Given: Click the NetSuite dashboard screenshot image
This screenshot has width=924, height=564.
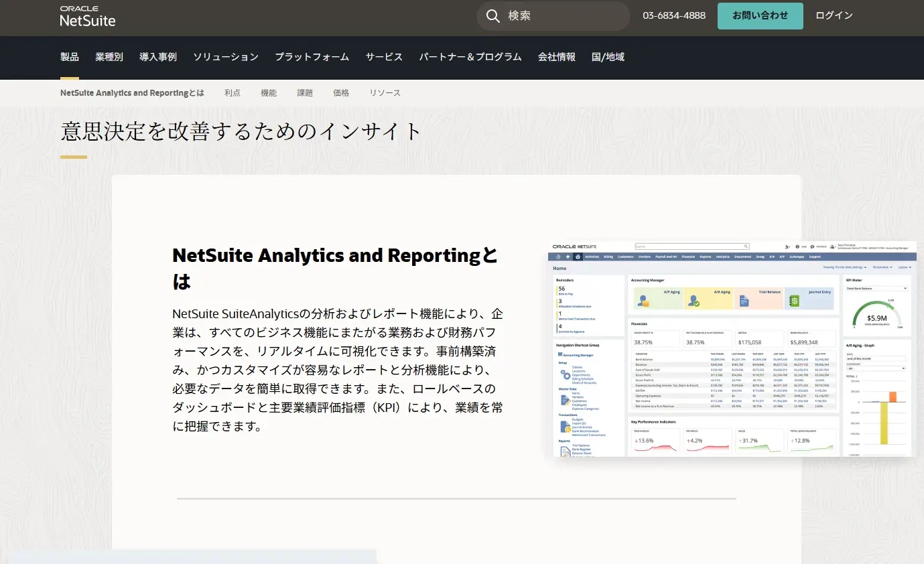Looking at the screenshot, I should [x=732, y=349].
